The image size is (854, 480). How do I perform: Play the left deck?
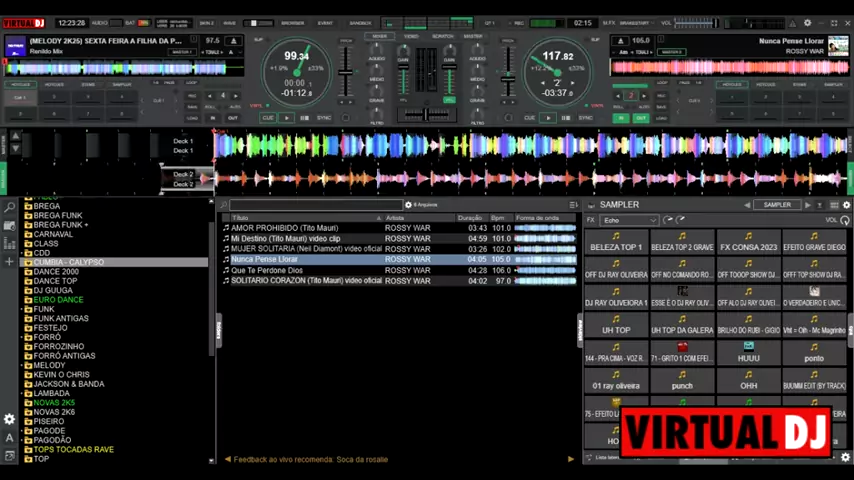[286, 118]
